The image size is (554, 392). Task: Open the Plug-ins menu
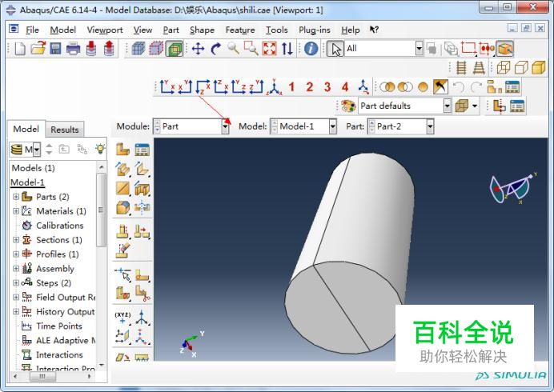(x=314, y=30)
